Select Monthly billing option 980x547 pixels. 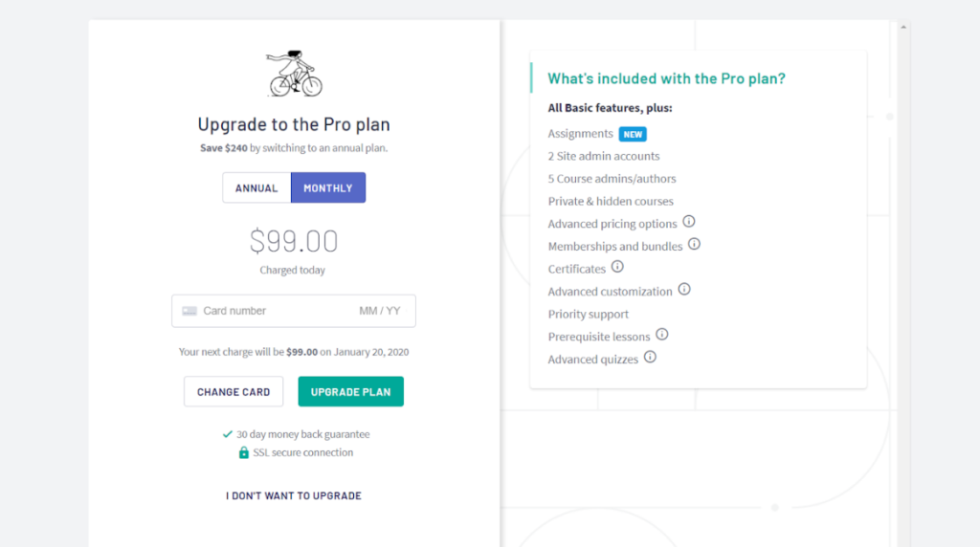tap(328, 188)
